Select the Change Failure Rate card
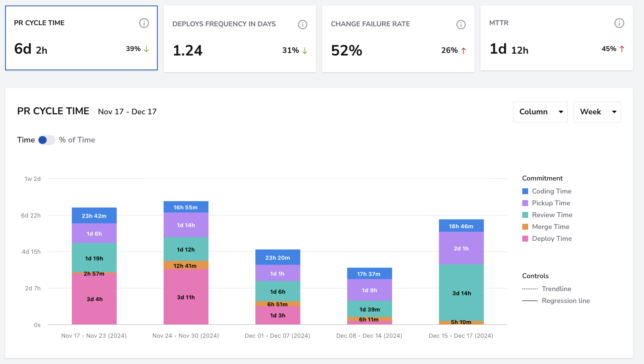The width and height of the screenshot is (644, 364). 398,39
